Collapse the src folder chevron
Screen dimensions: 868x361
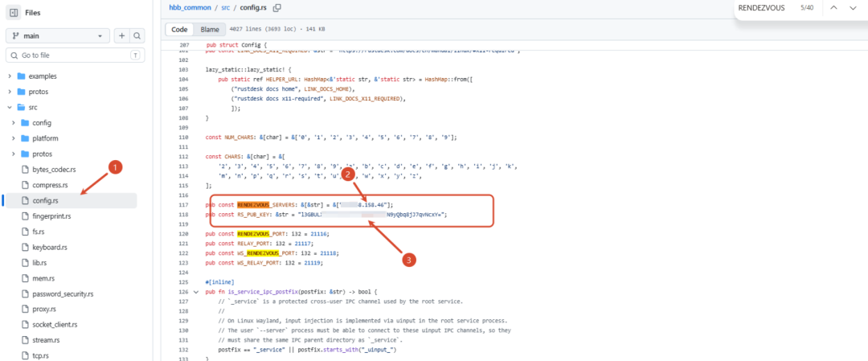click(10, 107)
